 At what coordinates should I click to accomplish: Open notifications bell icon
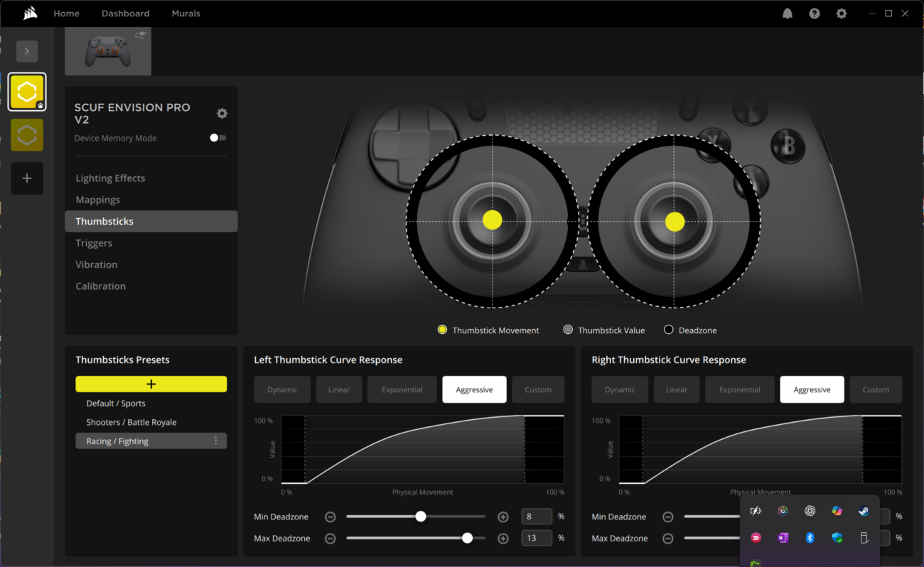click(788, 13)
